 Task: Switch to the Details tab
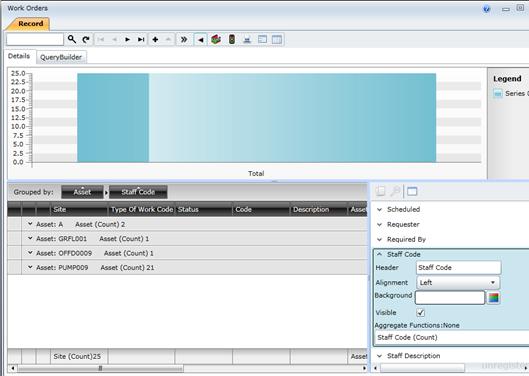click(x=19, y=56)
